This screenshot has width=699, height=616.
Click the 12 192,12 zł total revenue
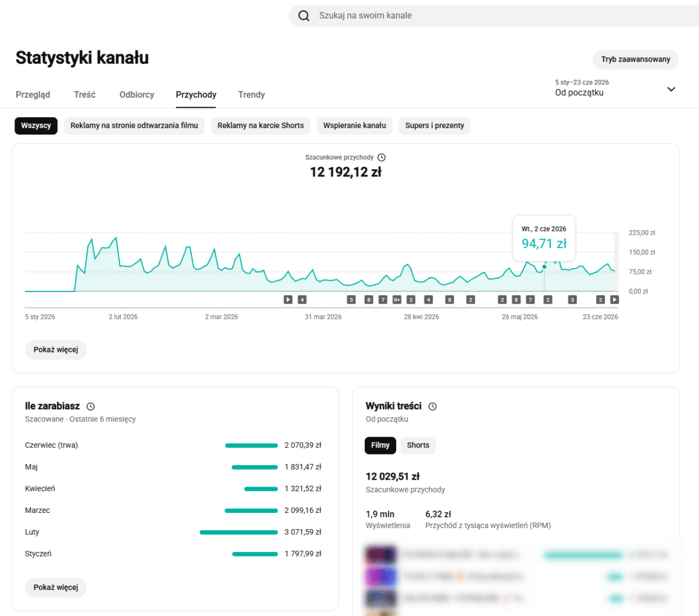[x=345, y=172]
